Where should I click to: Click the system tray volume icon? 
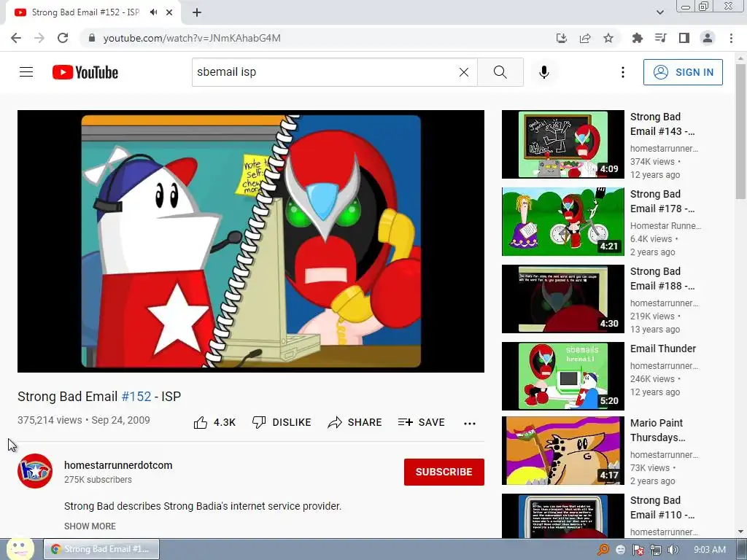(x=673, y=550)
